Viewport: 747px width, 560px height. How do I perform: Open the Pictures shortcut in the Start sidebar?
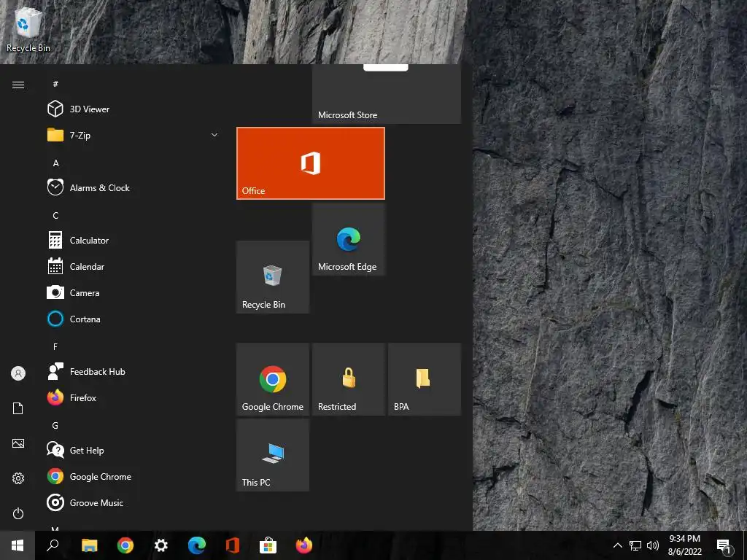point(18,443)
